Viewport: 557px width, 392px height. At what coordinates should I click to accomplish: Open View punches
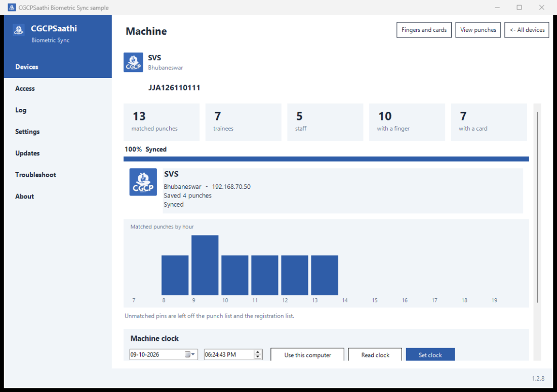478,30
